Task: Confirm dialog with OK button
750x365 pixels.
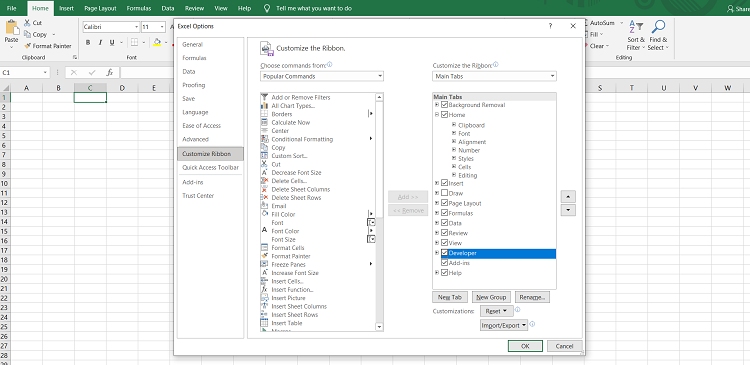Action: click(525, 346)
